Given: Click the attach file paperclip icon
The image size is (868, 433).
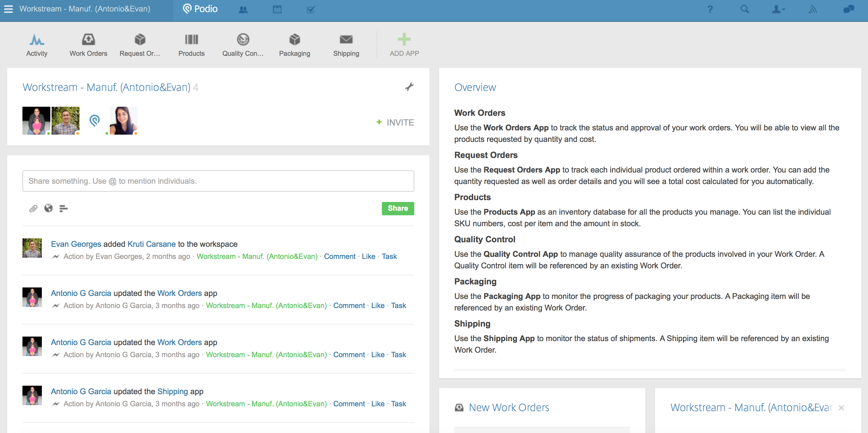Looking at the screenshot, I should (33, 209).
